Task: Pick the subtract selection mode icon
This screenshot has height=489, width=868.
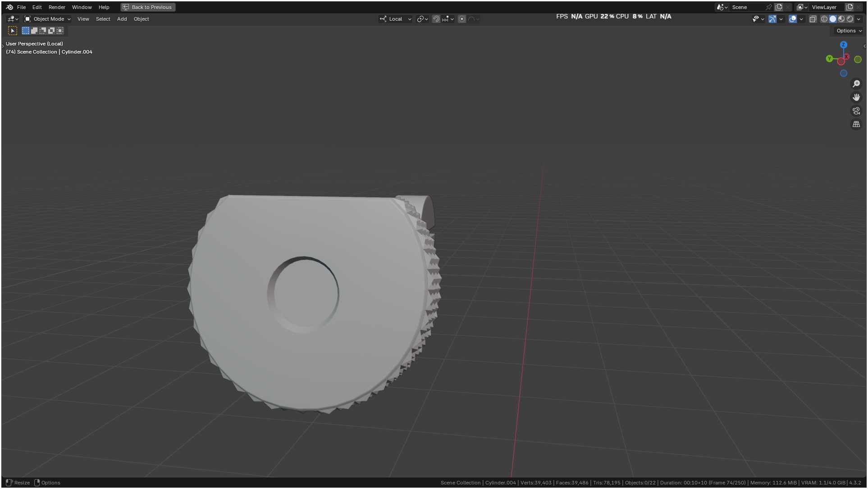Action: pos(43,31)
